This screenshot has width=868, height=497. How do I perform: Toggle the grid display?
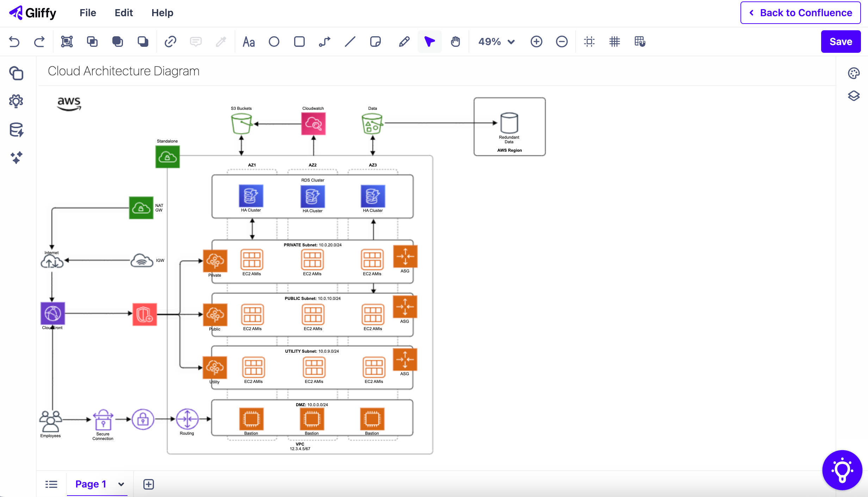(x=615, y=42)
